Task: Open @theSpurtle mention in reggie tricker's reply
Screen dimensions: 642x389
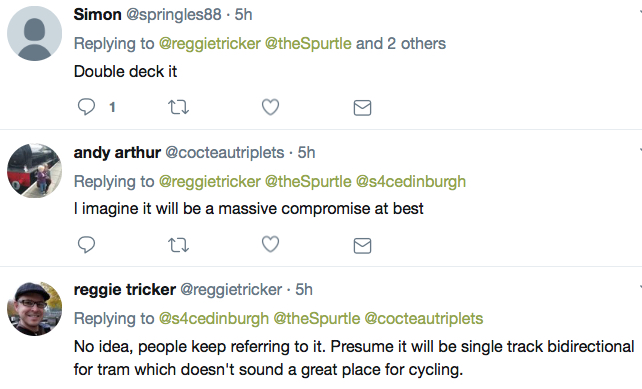Action: pos(316,319)
